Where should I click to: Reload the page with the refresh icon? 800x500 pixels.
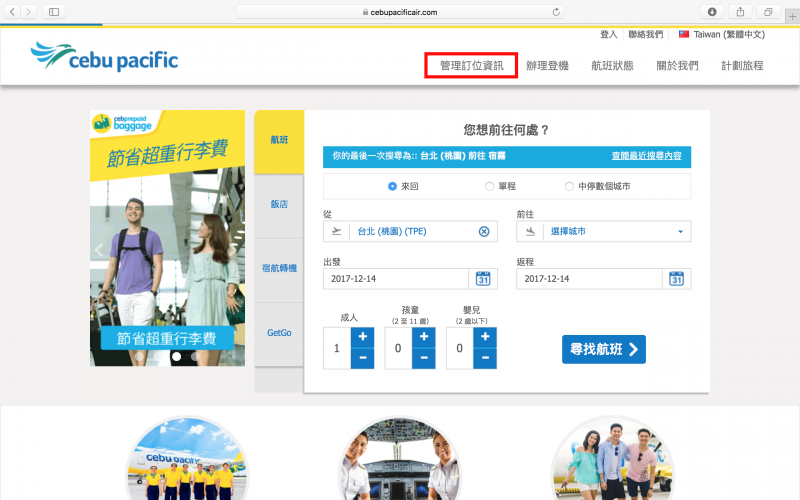pyautogui.click(x=556, y=12)
